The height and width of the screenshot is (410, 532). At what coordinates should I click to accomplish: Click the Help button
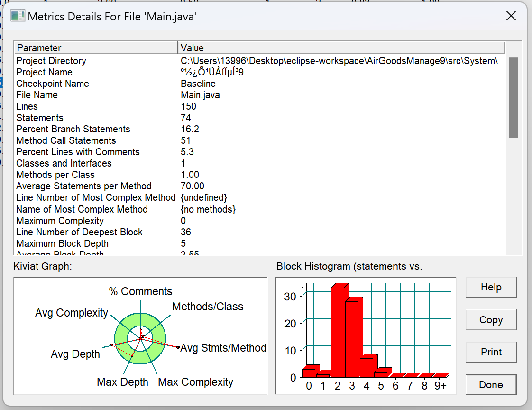pyautogui.click(x=491, y=287)
